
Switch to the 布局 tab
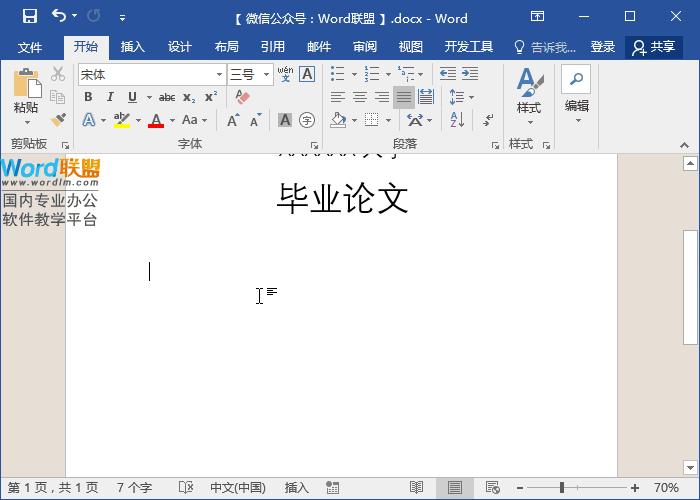tap(226, 47)
